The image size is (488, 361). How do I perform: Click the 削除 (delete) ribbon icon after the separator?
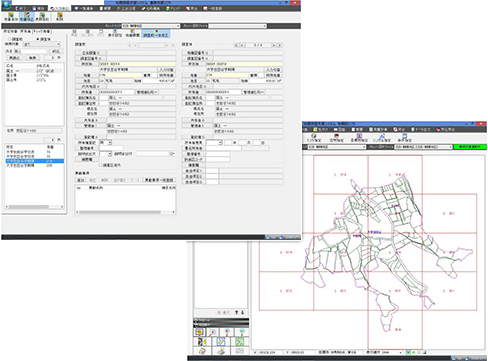[x=60, y=16]
